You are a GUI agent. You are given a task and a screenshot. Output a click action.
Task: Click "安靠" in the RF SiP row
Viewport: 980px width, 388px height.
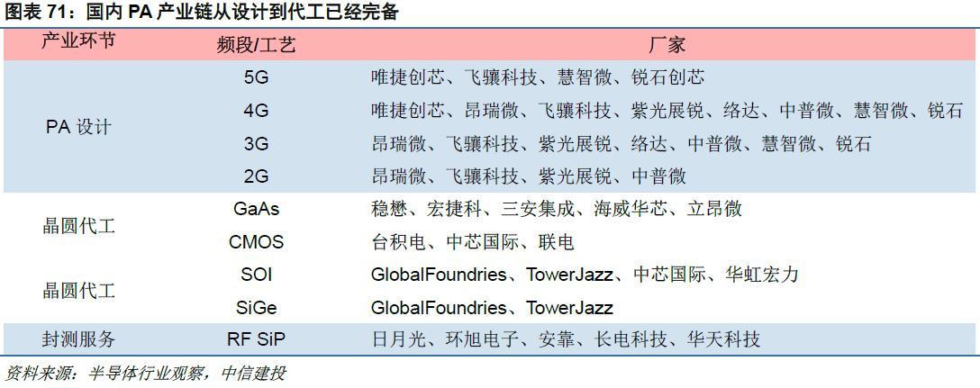click(x=557, y=340)
